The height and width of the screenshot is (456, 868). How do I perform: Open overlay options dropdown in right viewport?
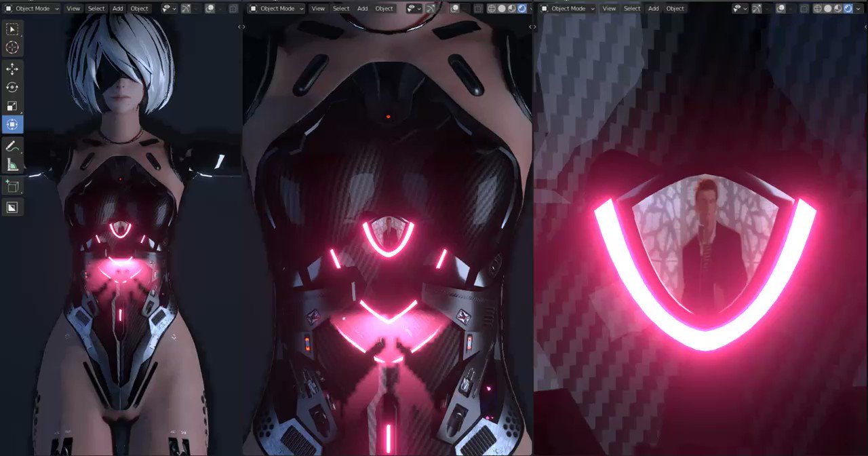791,8
